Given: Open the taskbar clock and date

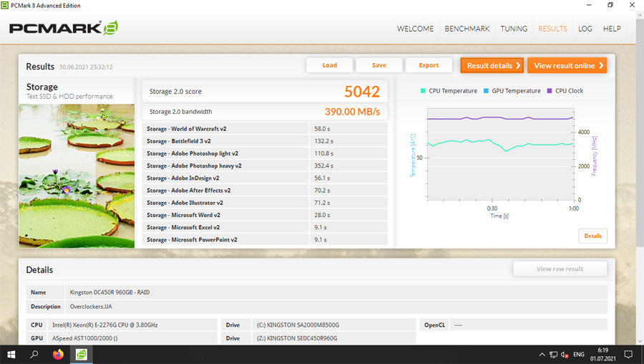Looking at the screenshot, I should tap(602, 355).
